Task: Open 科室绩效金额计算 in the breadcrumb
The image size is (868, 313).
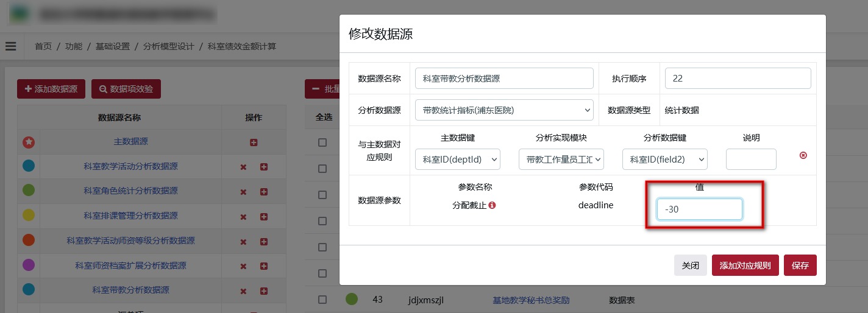Action: [x=242, y=46]
